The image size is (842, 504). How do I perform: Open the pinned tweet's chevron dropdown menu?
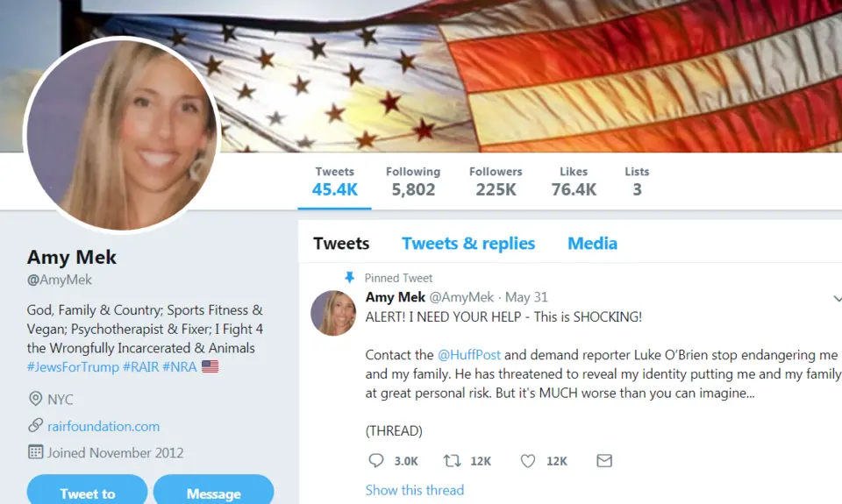click(x=837, y=298)
